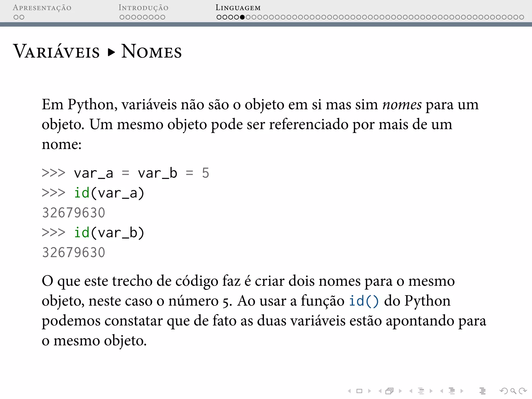Click code line var_a = var_b = 5
The width and height of the screenshot is (532, 399).
pyautogui.click(x=125, y=173)
